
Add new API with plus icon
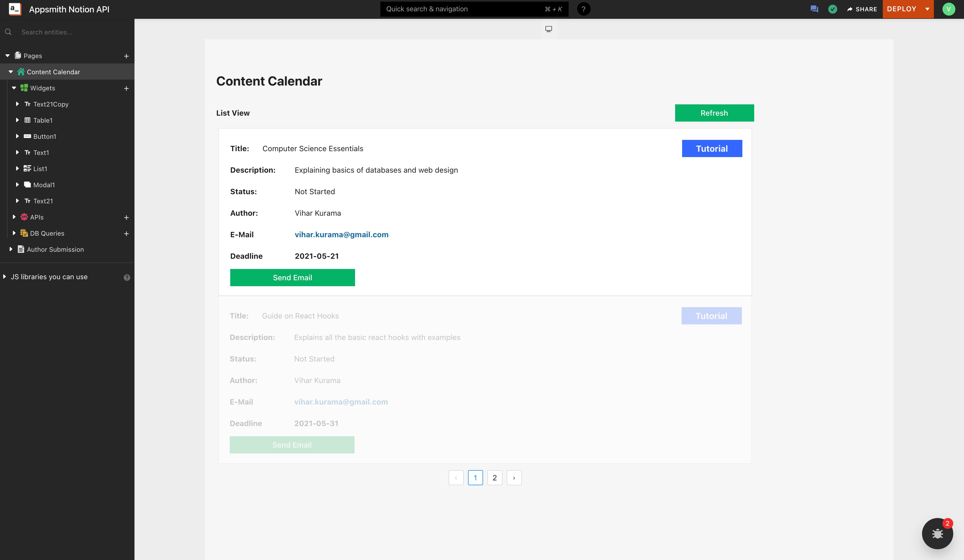coord(126,218)
